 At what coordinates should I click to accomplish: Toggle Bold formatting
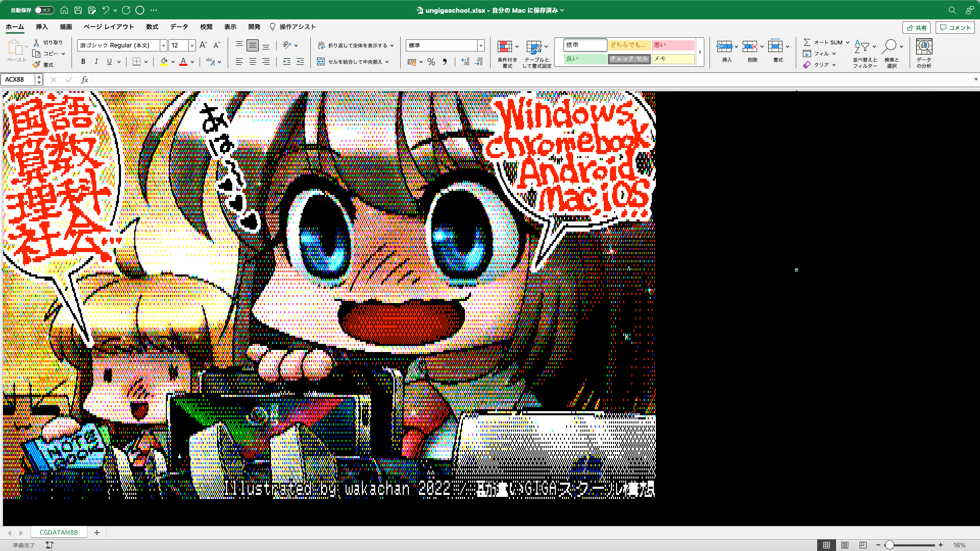(83, 62)
